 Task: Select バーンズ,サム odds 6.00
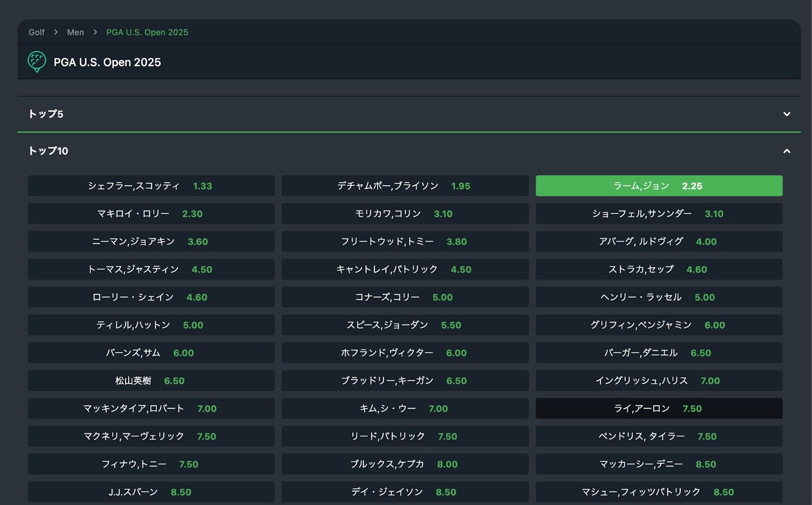pos(151,353)
